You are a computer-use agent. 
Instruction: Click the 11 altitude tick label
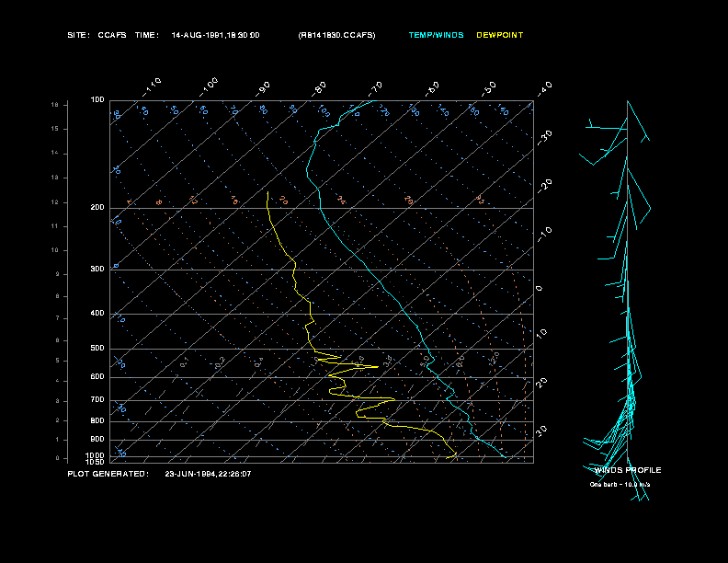pos(55,226)
